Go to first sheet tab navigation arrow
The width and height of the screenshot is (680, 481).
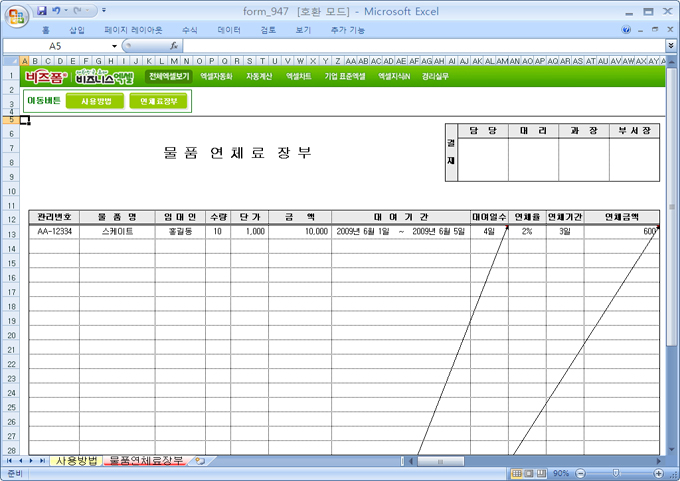point(9,461)
